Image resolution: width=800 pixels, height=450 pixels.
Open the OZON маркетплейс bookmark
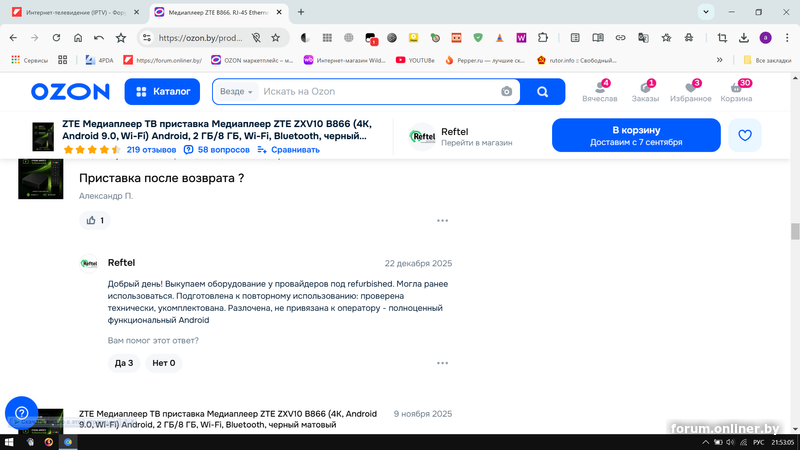[253, 60]
